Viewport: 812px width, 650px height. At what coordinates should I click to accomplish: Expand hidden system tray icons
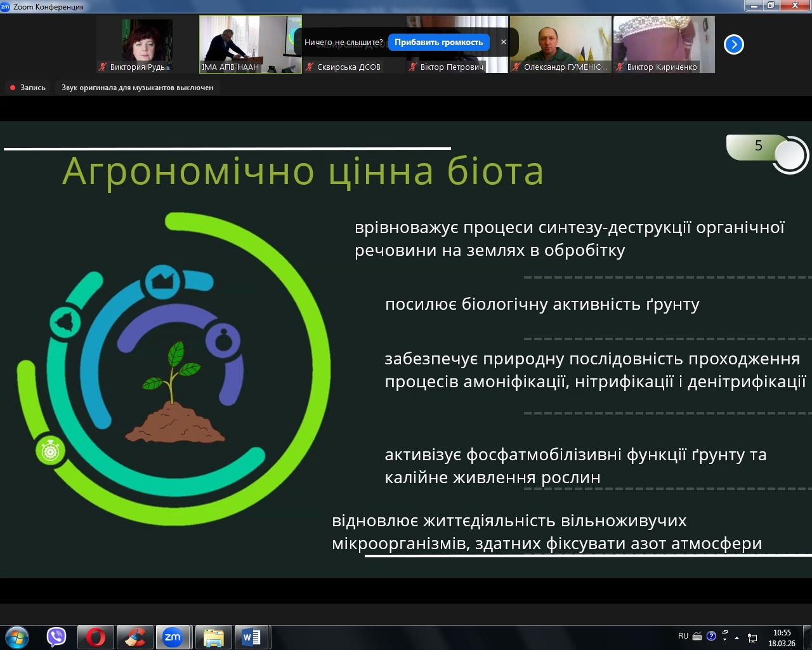[737, 637]
